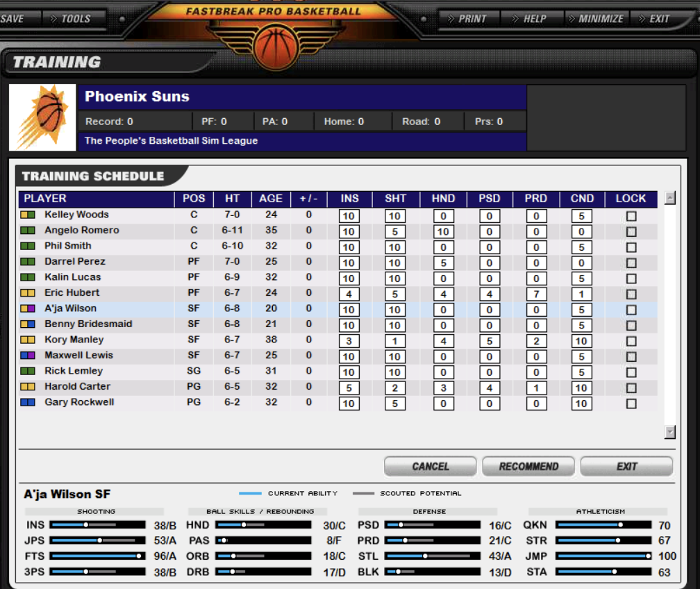This screenshot has height=589, width=700.
Task: Click the yellow flag icon beside Harold Carter
Action: [28, 387]
